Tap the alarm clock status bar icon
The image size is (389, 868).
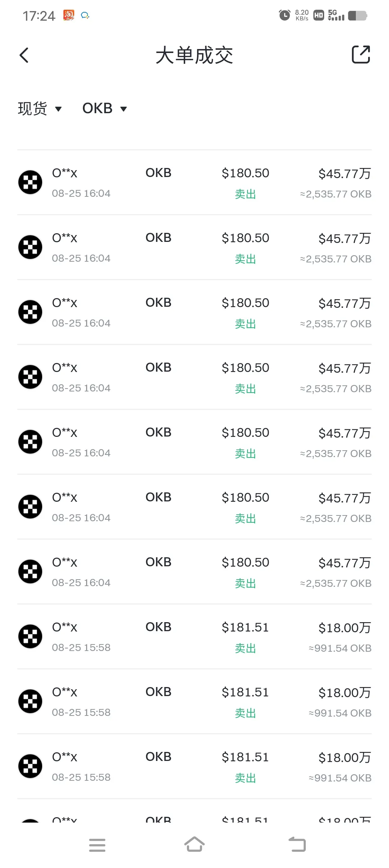point(285,15)
